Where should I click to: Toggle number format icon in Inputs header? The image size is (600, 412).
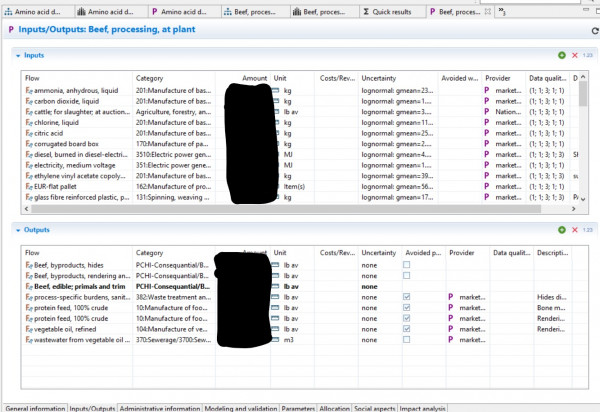(x=587, y=55)
